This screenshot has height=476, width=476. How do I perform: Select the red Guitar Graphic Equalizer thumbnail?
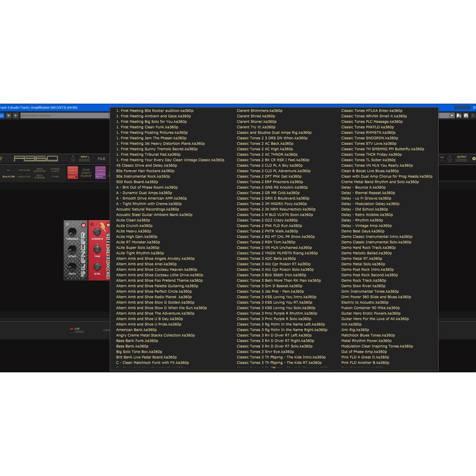[x=73, y=173]
